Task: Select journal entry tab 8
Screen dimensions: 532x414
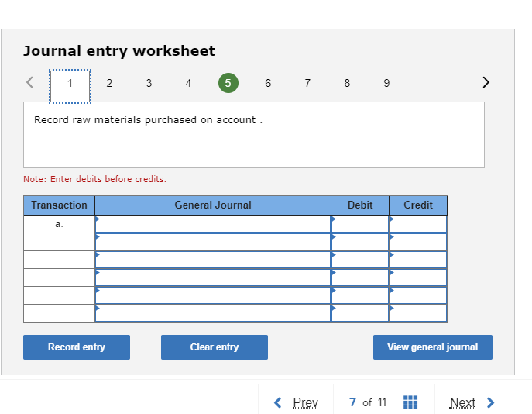Action: click(347, 83)
